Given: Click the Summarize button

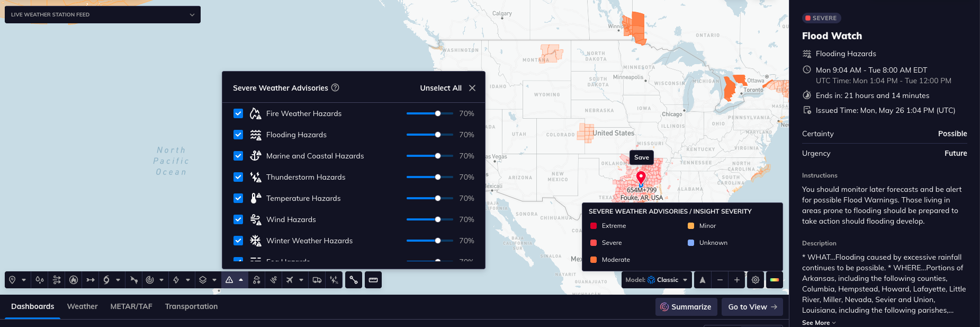Looking at the screenshot, I should click(x=686, y=307).
